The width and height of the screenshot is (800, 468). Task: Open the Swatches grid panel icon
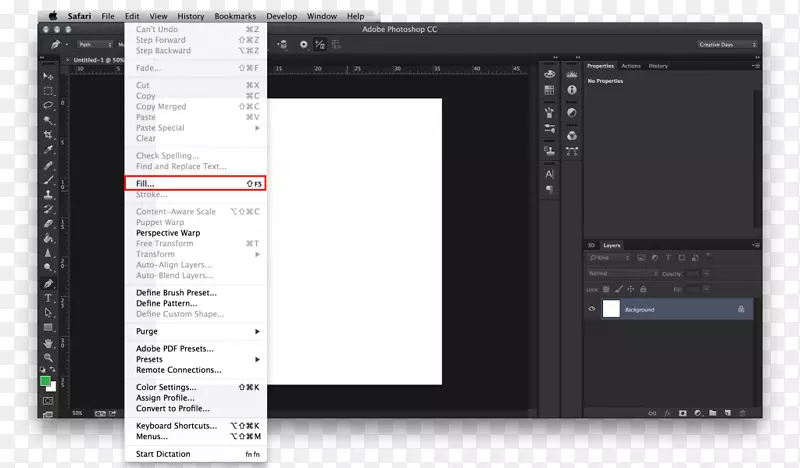pyautogui.click(x=549, y=90)
